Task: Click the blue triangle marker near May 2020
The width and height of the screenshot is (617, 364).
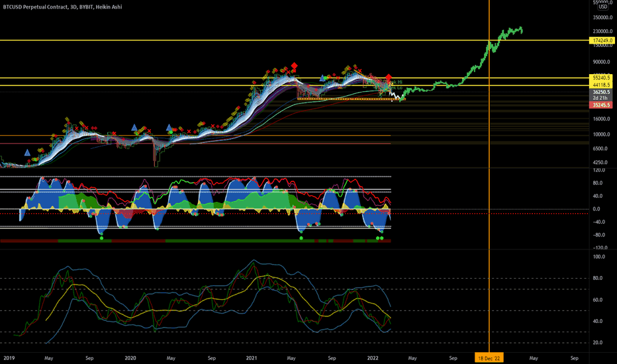Action: [169, 128]
